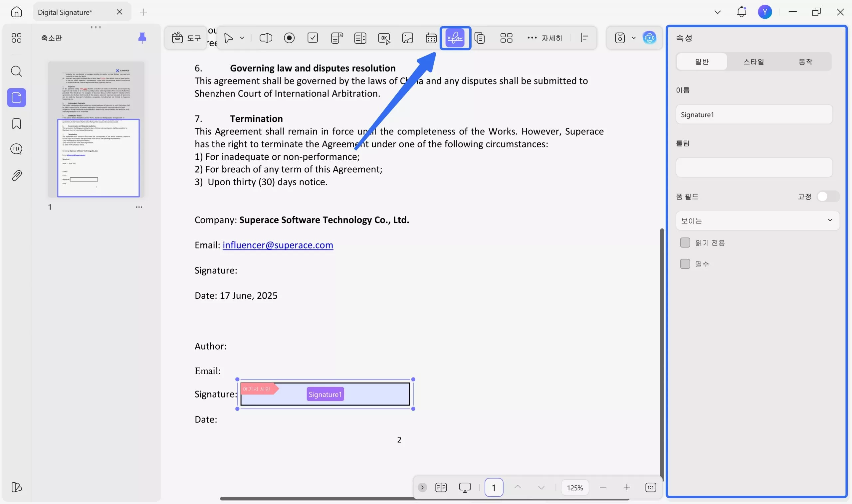
Task: Open a new tab with plus button
Action: coord(143,12)
